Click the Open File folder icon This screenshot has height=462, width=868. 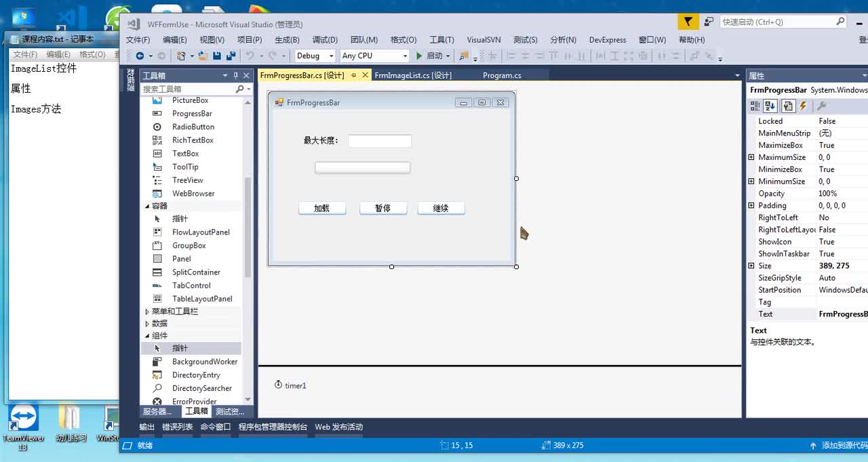(x=204, y=56)
